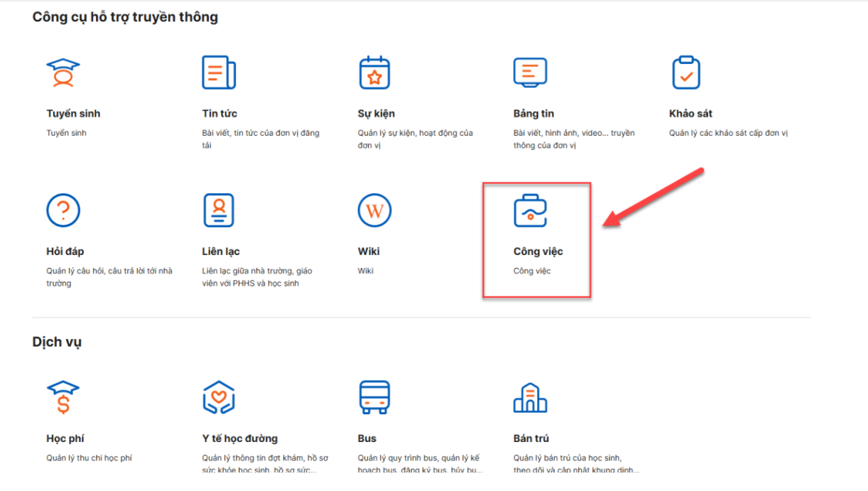Viewport: 868px width, 491px height.
Task: Select the Khảo sát title label
Action: tap(690, 114)
